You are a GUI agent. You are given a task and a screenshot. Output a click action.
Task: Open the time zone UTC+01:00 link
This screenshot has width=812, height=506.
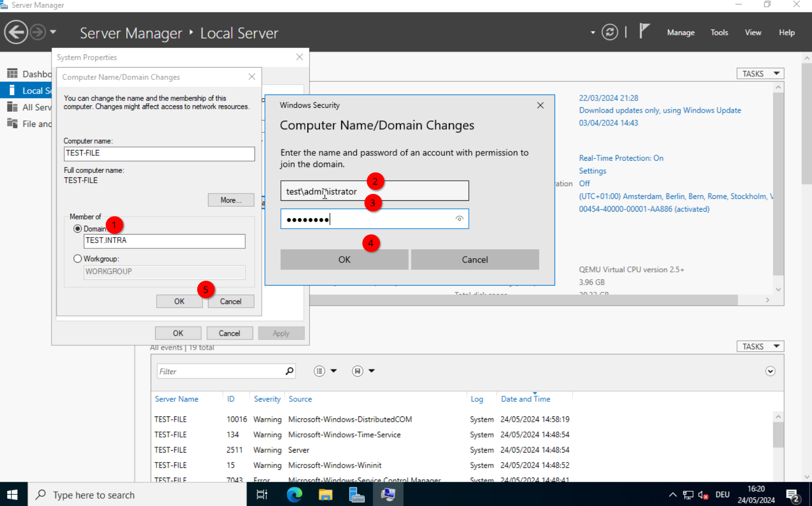675,196
